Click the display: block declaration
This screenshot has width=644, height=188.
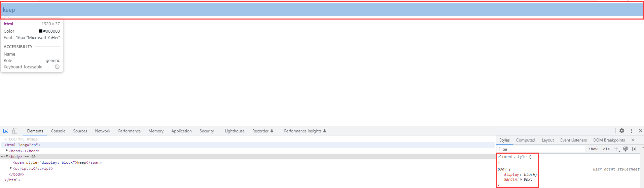point(520,175)
